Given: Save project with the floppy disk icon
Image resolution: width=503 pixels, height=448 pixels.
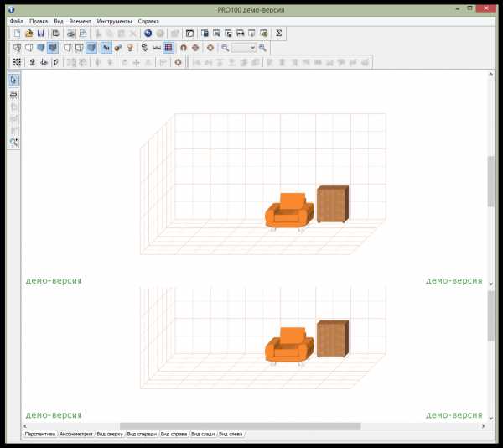Looking at the screenshot, I should [x=39, y=34].
